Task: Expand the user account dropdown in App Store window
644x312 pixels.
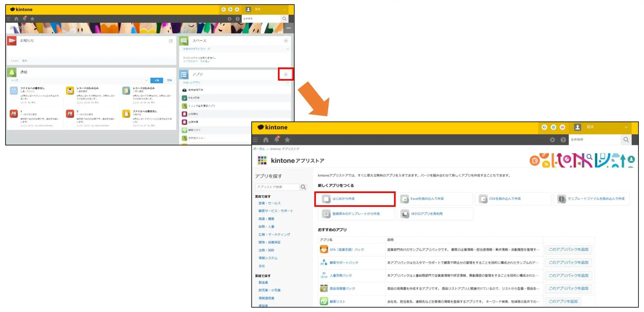Action: [626, 127]
